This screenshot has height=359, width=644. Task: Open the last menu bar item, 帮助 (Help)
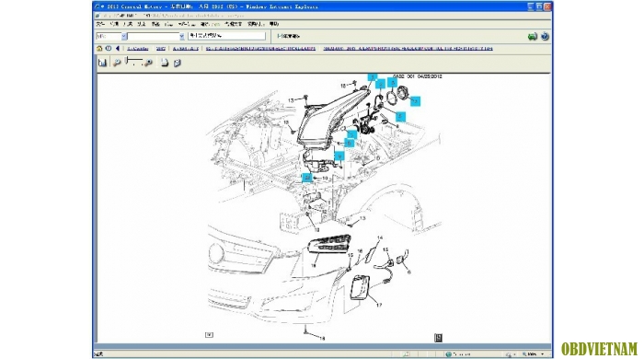(274, 24)
